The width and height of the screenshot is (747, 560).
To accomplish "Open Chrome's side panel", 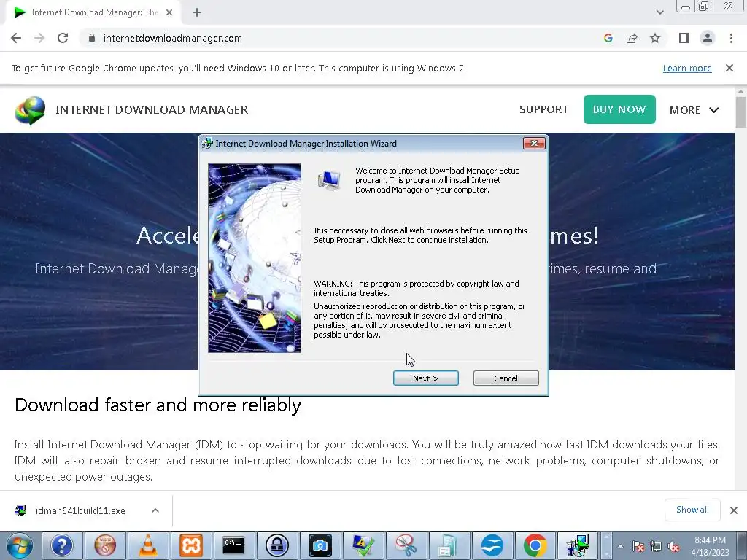I will [684, 38].
